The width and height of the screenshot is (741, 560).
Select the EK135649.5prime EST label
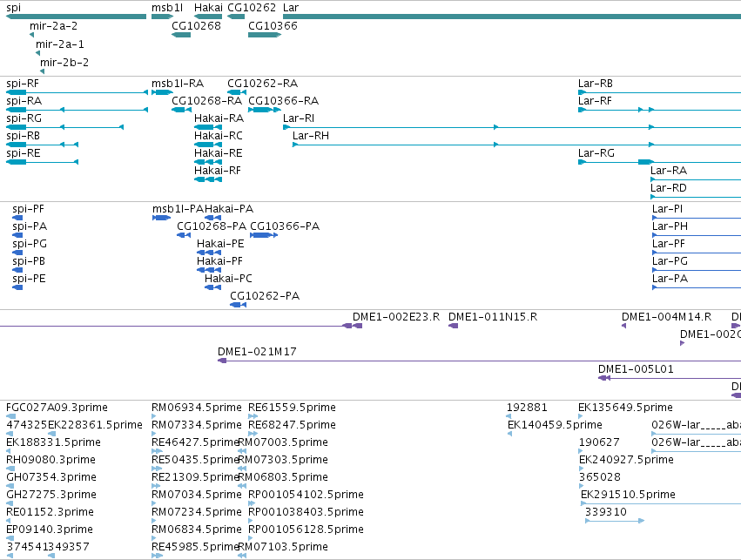[626, 408]
